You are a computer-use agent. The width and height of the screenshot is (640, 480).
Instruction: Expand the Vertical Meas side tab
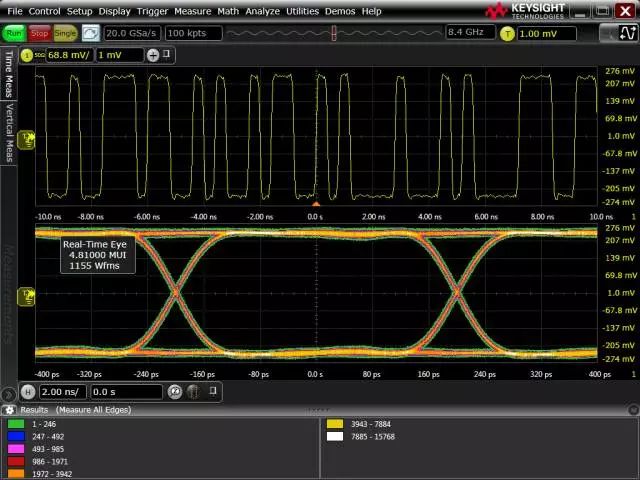[9, 132]
